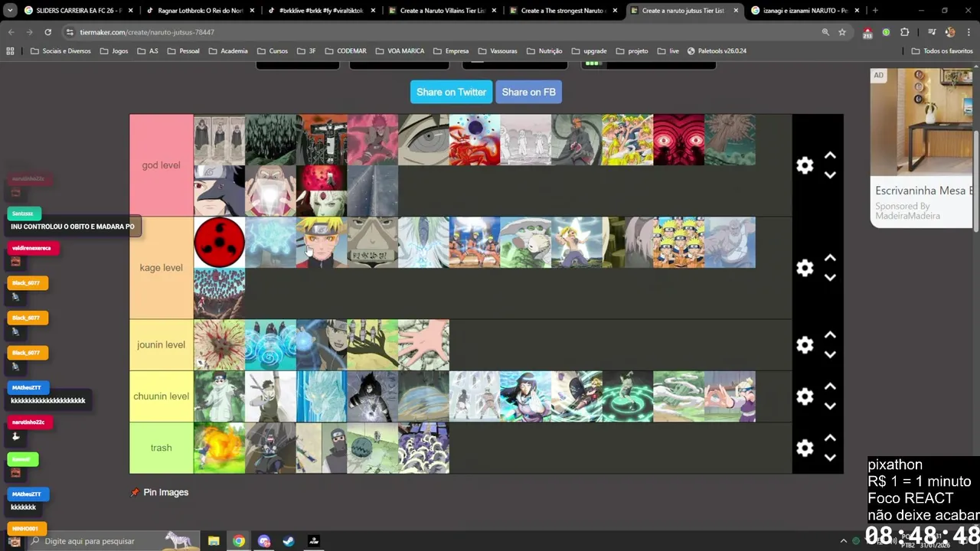Select the Naruto orange jacket image in kage row
Viewport: 980px width, 551px height.
[x=322, y=243]
